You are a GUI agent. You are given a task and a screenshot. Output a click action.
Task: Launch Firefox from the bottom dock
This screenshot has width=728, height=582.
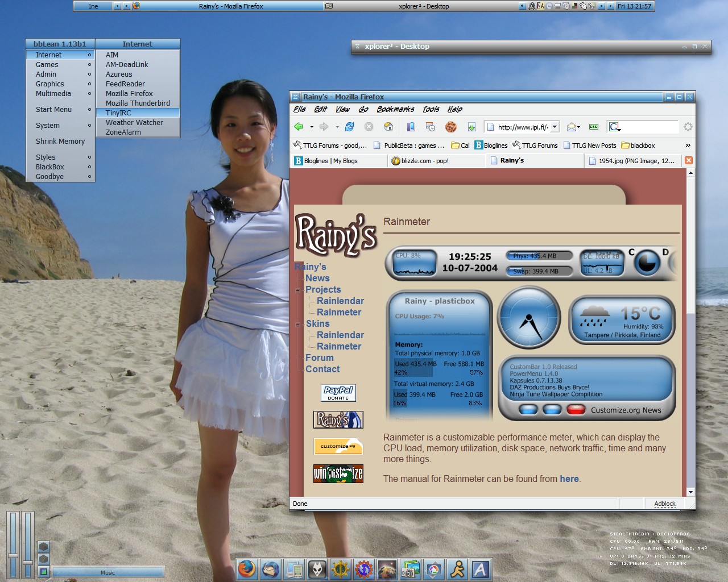click(x=247, y=569)
